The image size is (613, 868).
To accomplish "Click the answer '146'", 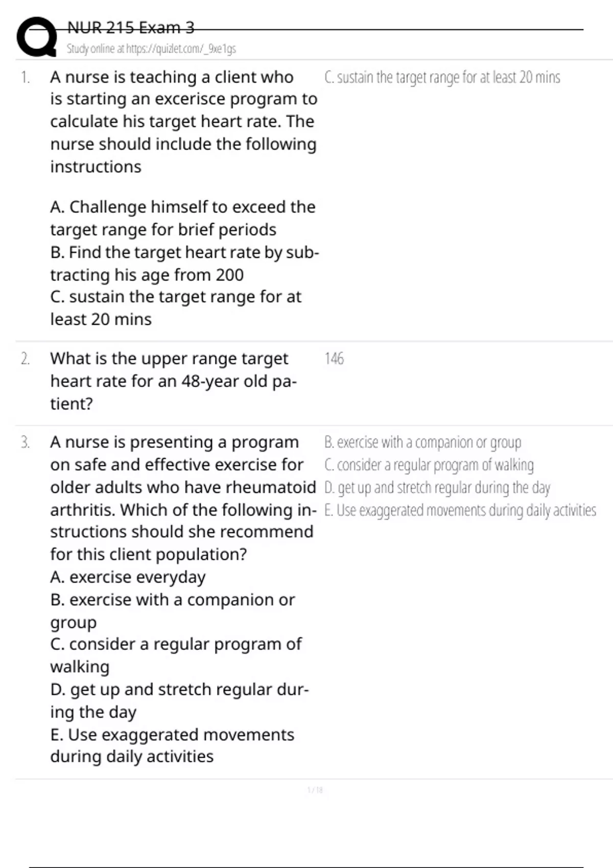I will coord(334,359).
